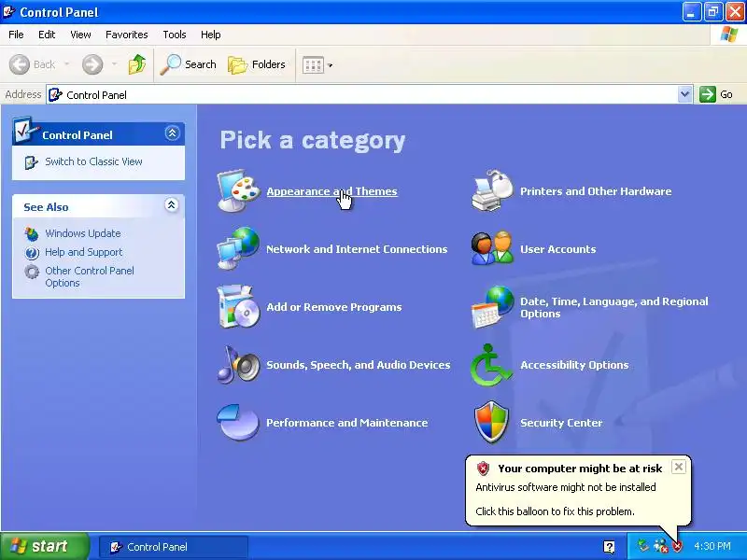Click the Help and Support text link
The height and width of the screenshot is (560, 747).
pos(84,252)
